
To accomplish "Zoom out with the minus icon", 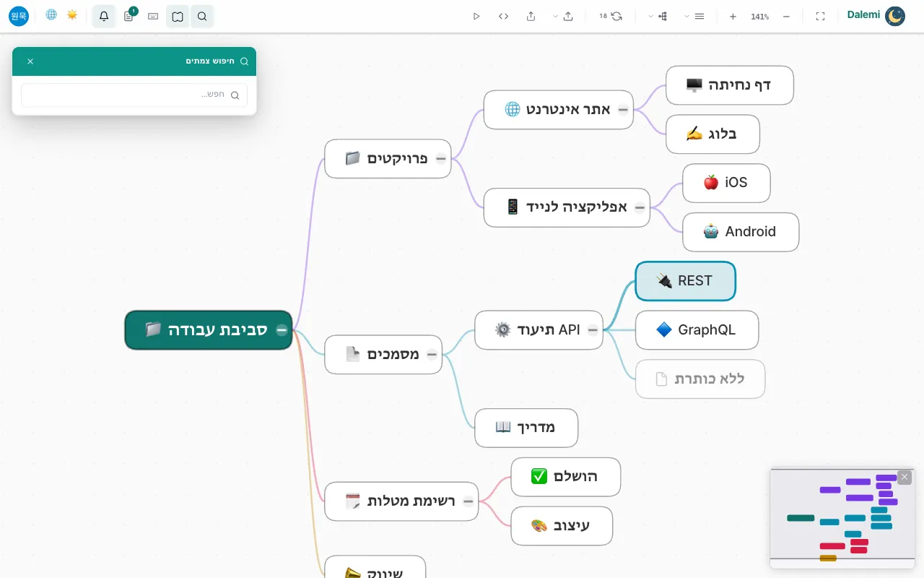I will (x=787, y=16).
